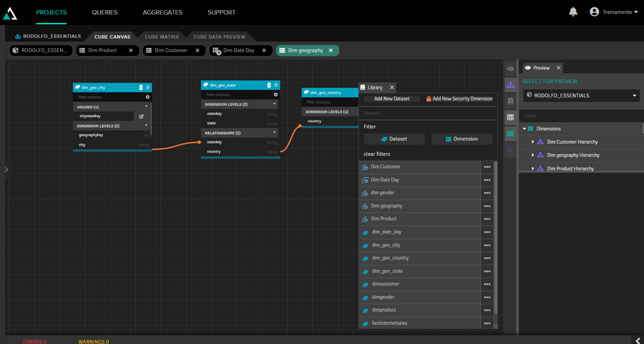
Task: Click the Library search field
Action: pyautogui.click(x=428, y=113)
